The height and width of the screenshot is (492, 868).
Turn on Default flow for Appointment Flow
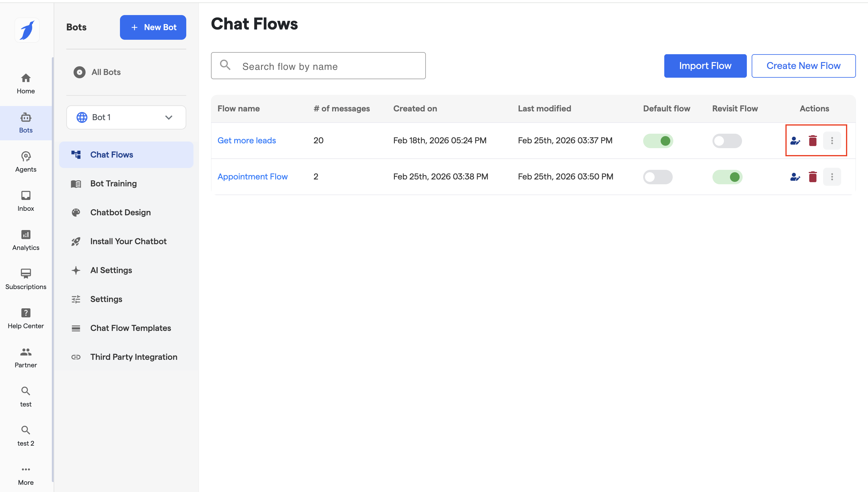pos(658,177)
